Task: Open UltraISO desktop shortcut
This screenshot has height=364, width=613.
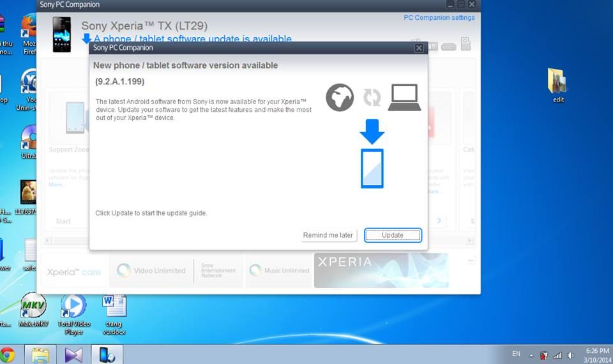Action: click(x=29, y=142)
